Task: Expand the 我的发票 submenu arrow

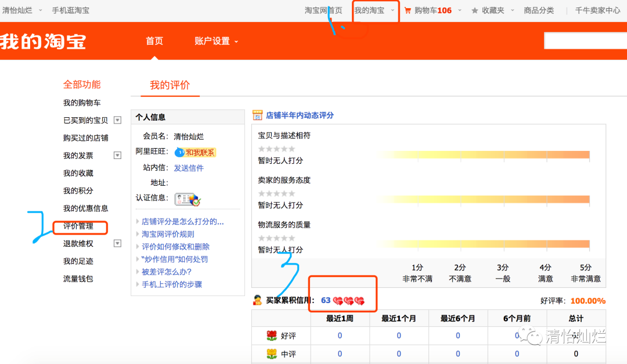Action: [x=117, y=155]
